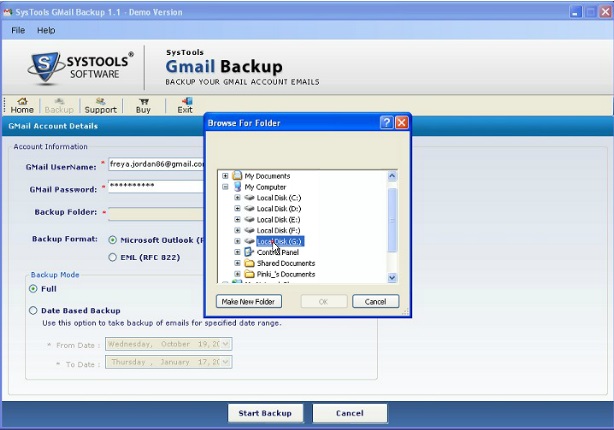Open the To Date dropdown
The image size is (614, 430).
coord(226,362)
